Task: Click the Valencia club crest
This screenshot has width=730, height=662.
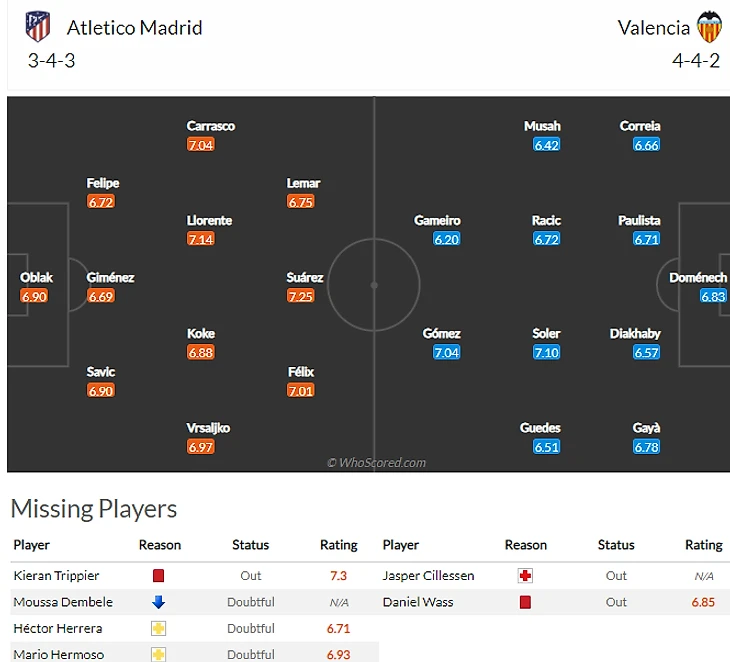Action: click(x=710, y=27)
